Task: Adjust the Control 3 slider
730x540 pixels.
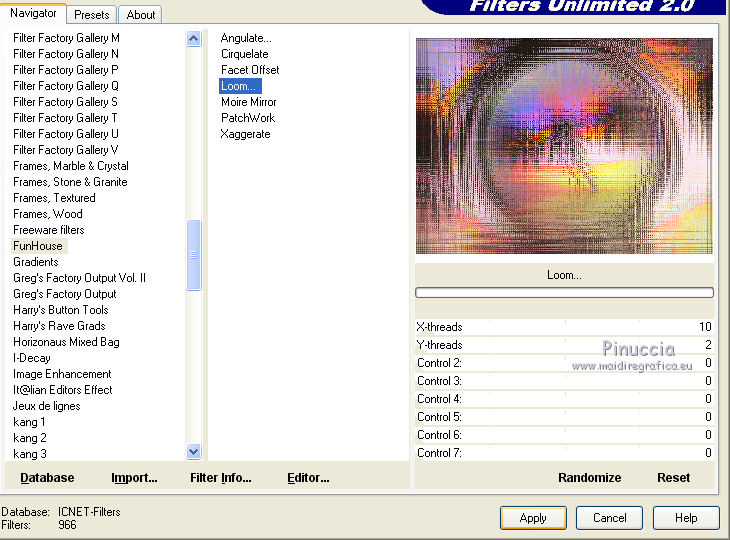Action: coord(564,381)
